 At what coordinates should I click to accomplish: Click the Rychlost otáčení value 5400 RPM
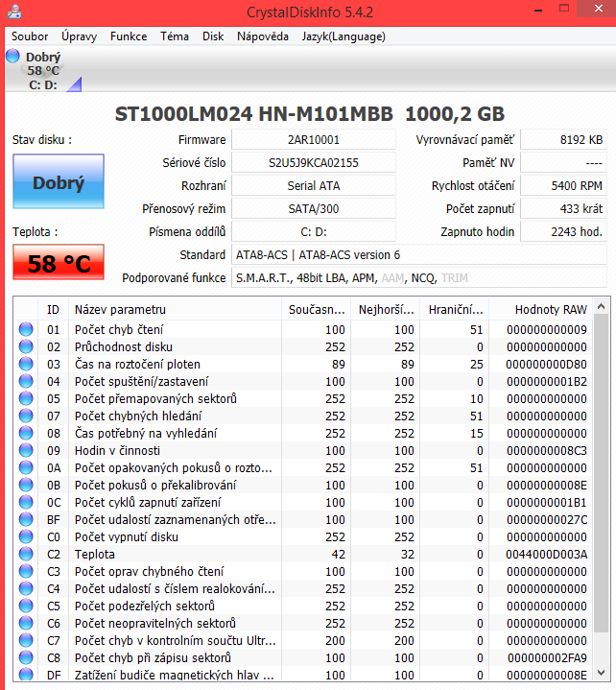(563, 186)
